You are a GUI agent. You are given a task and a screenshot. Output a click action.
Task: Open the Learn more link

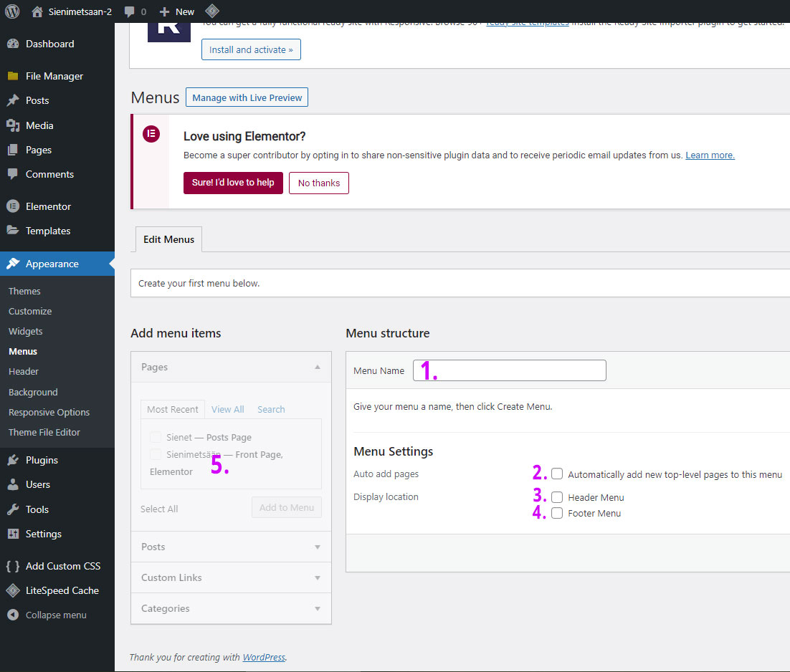point(710,155)
